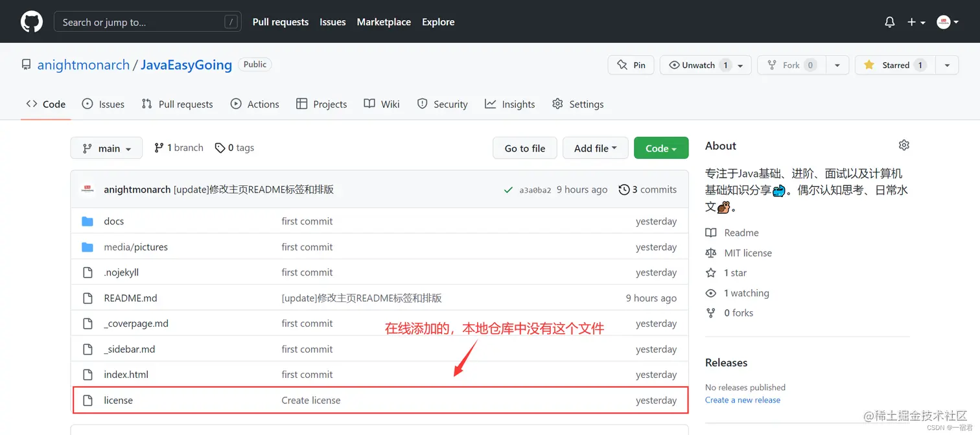Screen dimensions: 980x435
Task: Open the Pull requests tab
Action: point(177,104)
